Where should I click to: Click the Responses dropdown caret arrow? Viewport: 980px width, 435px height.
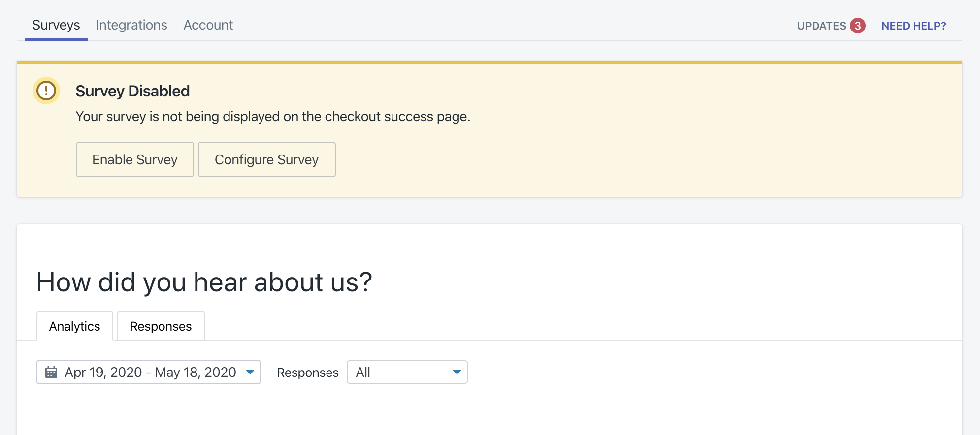pyautogui.click(x=457, y=372)
